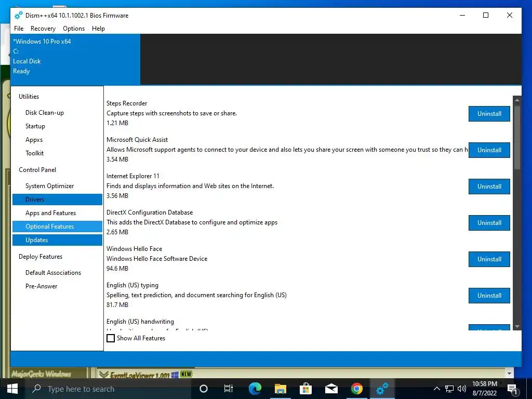The height and width of the screenshot is (399, 532).
Task: Open Updates in sidebar
Action: [x=57, y=240]
